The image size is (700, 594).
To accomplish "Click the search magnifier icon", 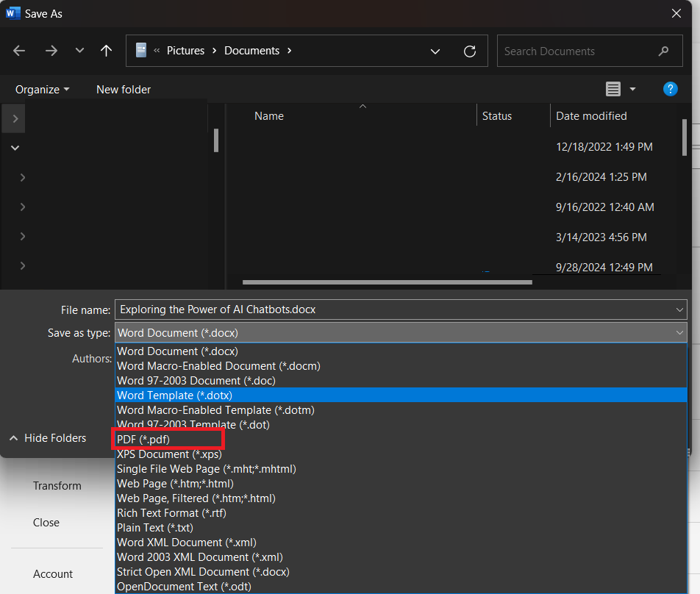I will (664, 51).
